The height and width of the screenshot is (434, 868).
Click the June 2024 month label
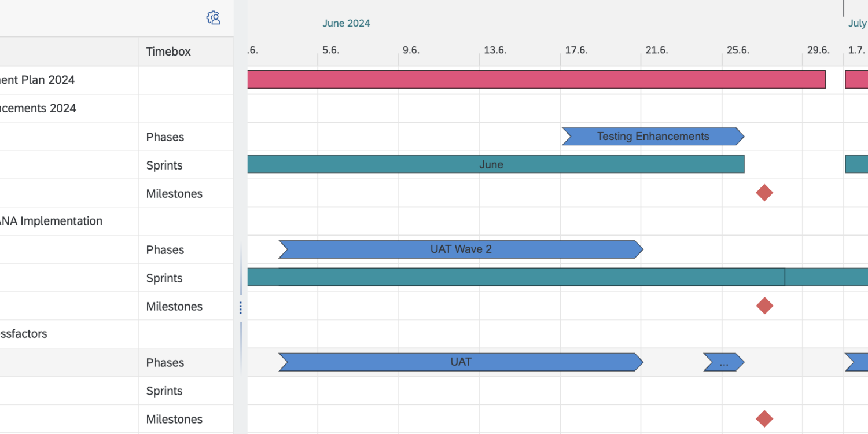coord(346,24)
